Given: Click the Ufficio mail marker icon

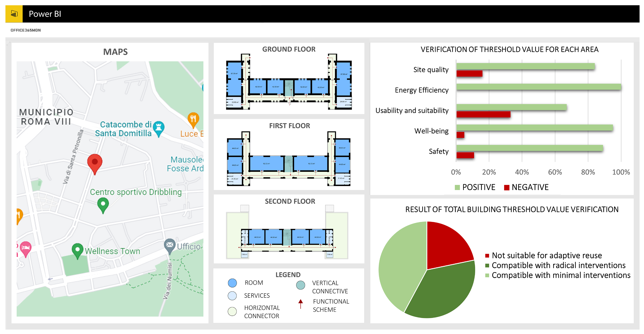Looking at the screenshot, I should [170, 245].
